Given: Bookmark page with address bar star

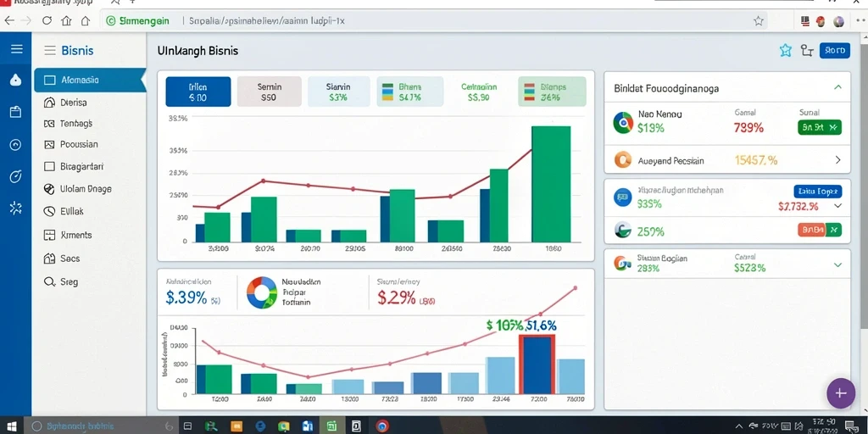Looking at the screenshot, I should pyautogui.click(x=758, y=21).
